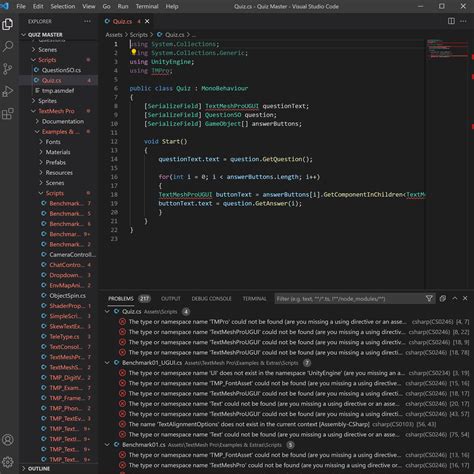Open the Explorer view in activity bar

click(8, 24)
